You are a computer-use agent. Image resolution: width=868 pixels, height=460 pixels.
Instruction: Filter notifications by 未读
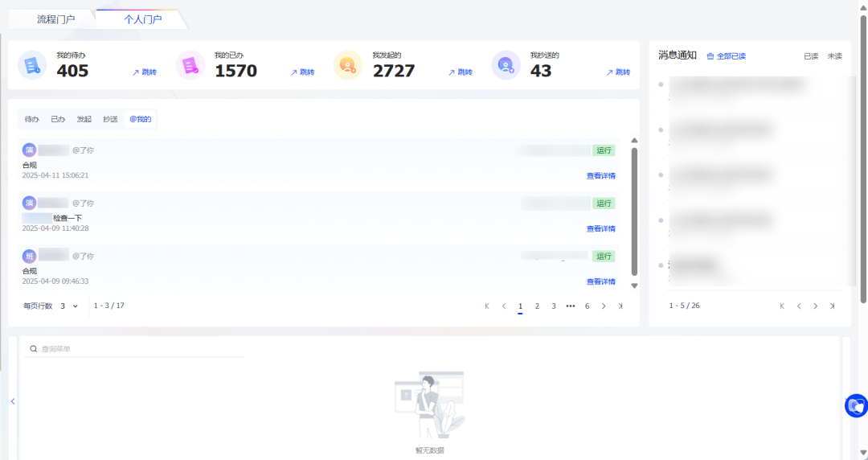(x=834, y=56)
